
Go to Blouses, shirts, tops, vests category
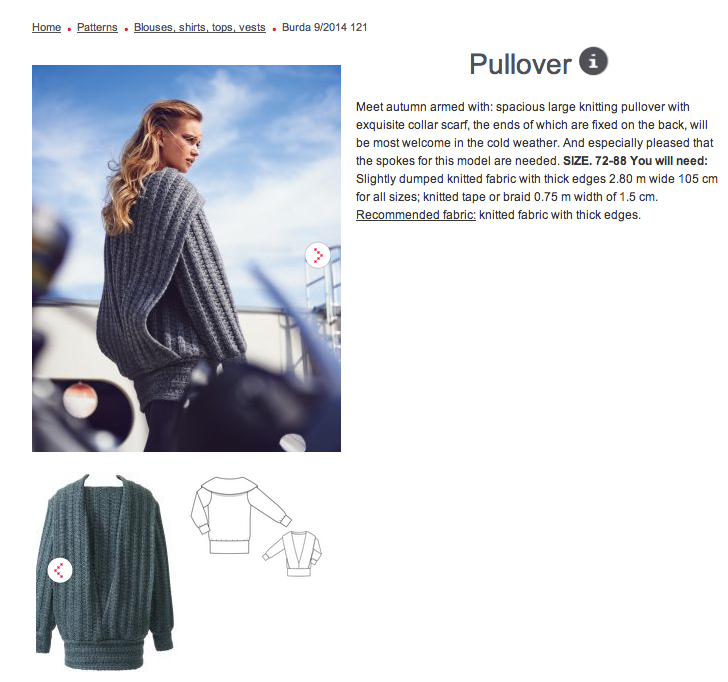coord(200,27)
